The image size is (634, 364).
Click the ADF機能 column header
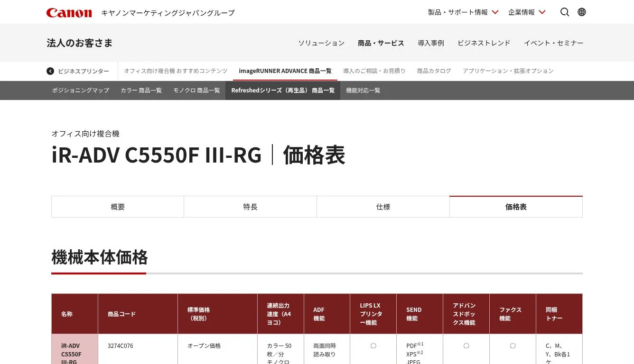tap(327, 314)
